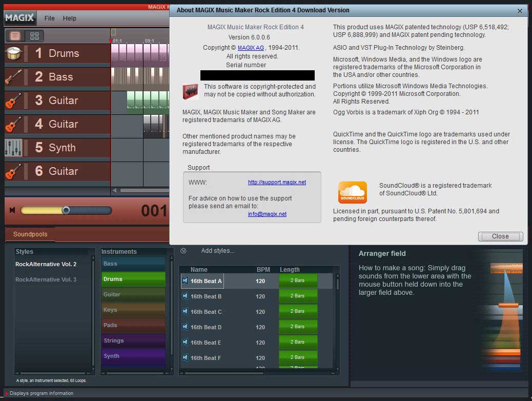Image resolution: width=532 pixels, height=401 pixels.
Task: Preview the 16th Beat A loop speaker icon
Action: pos(185,281)
